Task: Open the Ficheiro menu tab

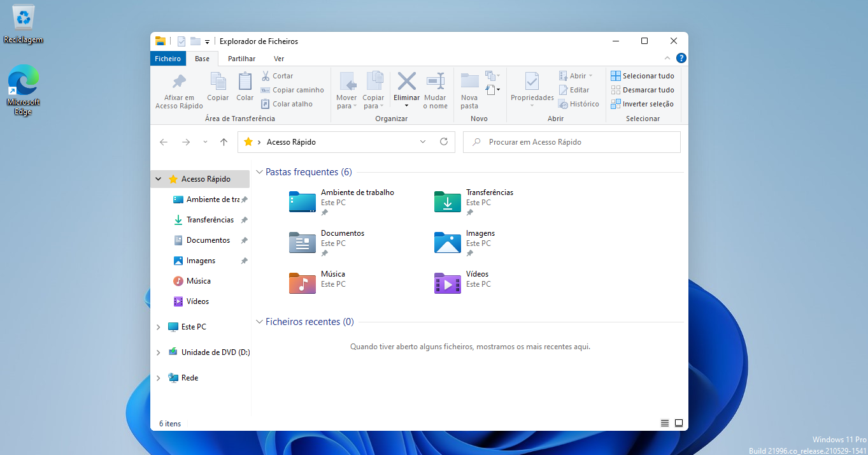Action: 167,59
